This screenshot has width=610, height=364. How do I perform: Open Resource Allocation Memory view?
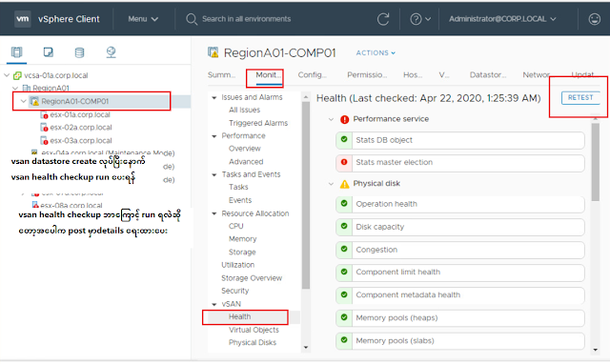[242, 239]
